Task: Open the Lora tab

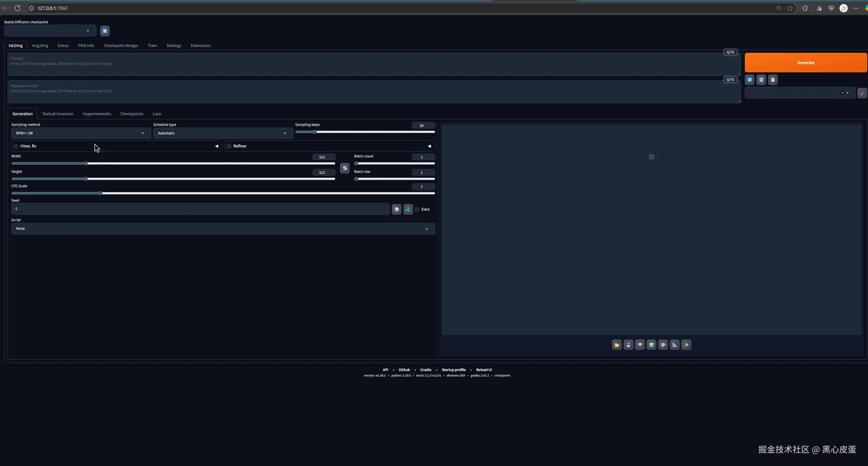Action: click(156, 114)
